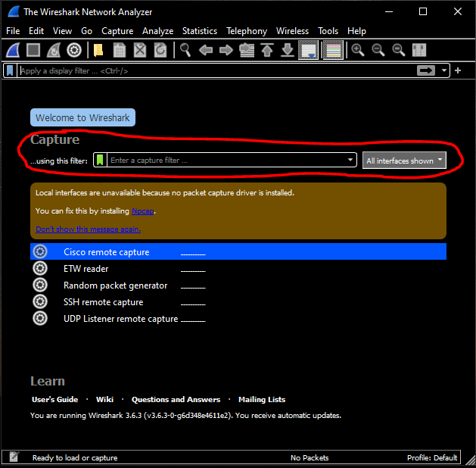Click Profile: Default in status bar

432,457
